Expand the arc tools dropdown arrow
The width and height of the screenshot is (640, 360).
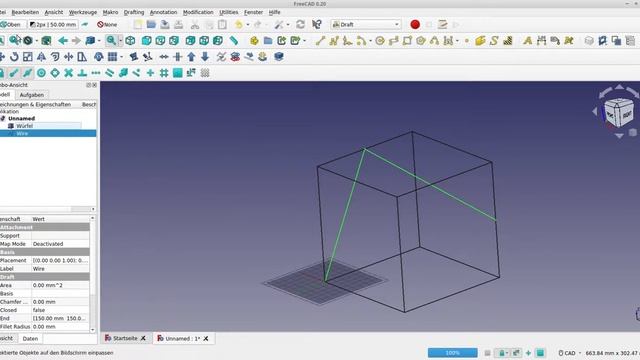pos(370,41)
